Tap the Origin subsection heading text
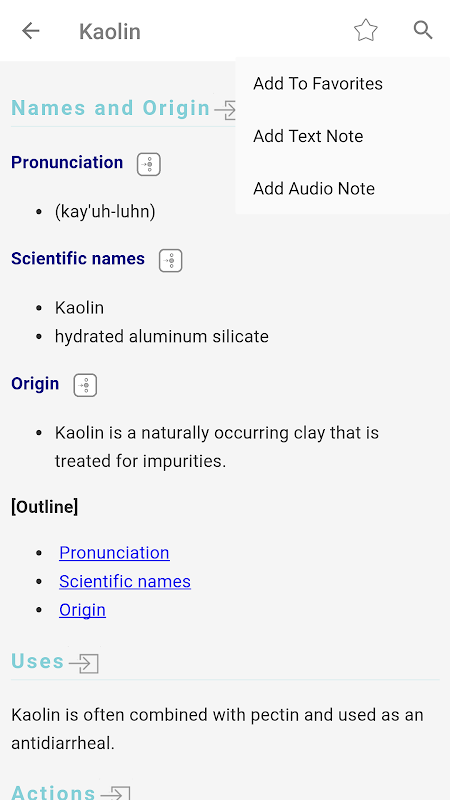The width and height of the screenshot is (450, 800). pyautogui.click(x=35, y=384)
